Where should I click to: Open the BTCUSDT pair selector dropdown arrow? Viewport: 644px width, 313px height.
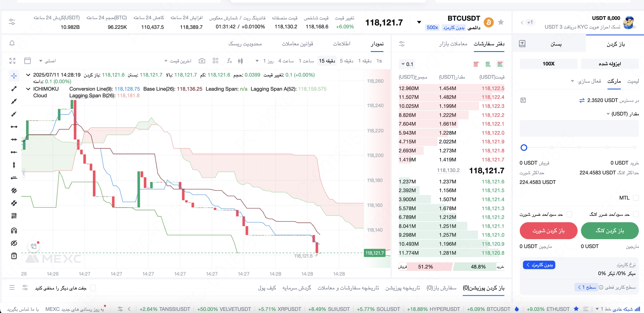point(419,22)
